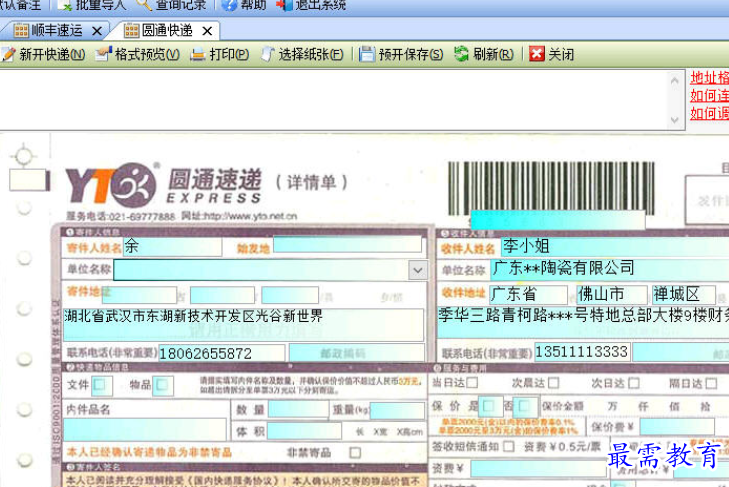729x487 pixels.
Task: Tick the 文件 checkbox
Action: pyautogui.click(x=99, y=385)
